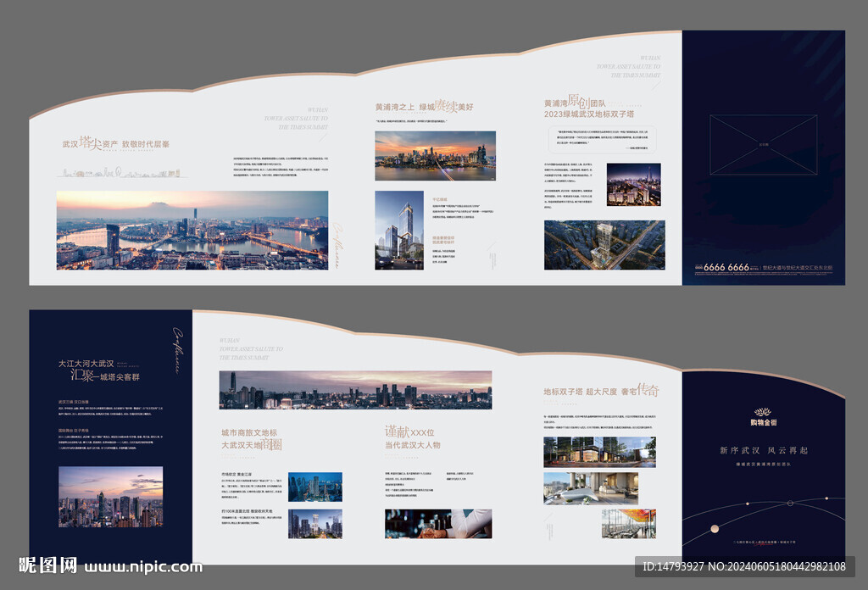Open the orange sunset skyline photo

(x=435, y=155)
